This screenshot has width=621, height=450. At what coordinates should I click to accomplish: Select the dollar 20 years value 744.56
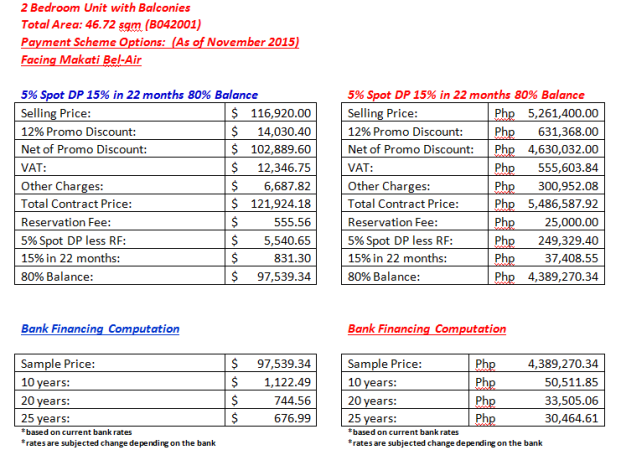tap(271, 400)
